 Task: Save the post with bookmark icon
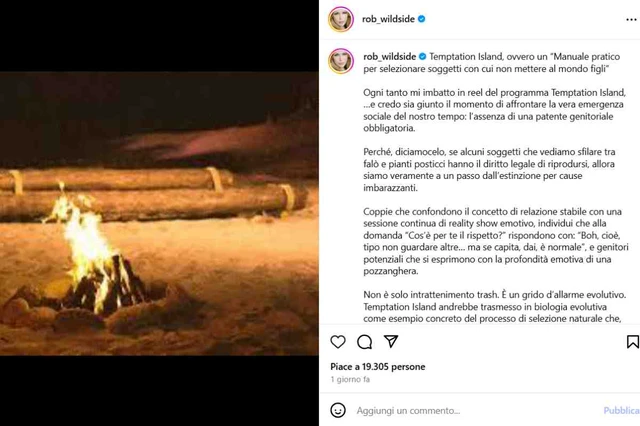click(633, 342)
